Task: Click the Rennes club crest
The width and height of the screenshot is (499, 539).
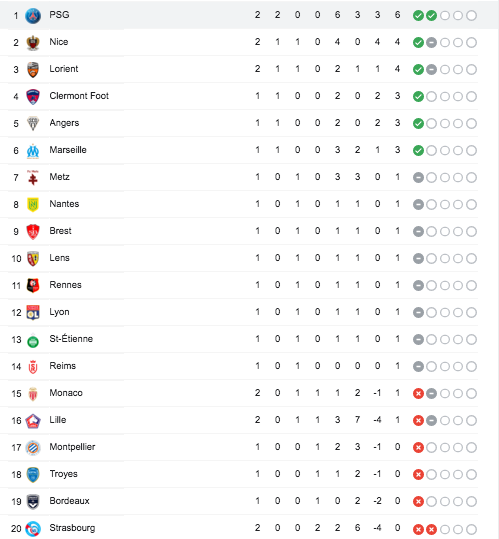Action: (33, 285)
